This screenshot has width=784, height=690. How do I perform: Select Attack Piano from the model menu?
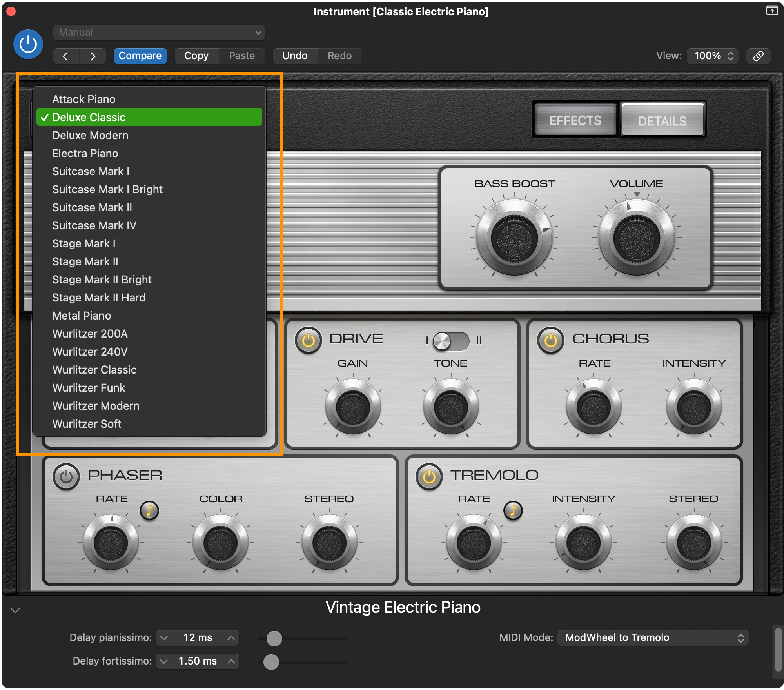coord(149,99)
